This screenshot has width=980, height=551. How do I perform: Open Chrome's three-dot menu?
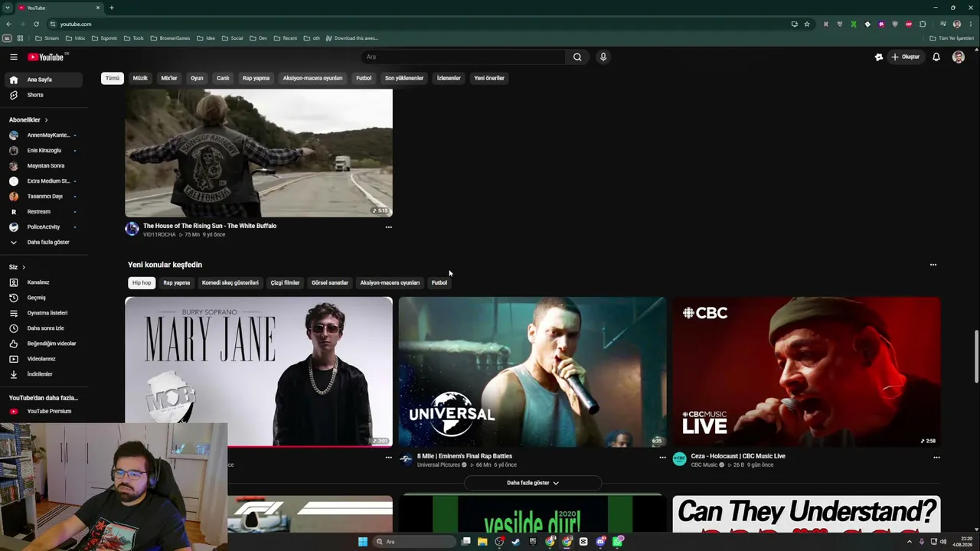click(x=971, y=24)
